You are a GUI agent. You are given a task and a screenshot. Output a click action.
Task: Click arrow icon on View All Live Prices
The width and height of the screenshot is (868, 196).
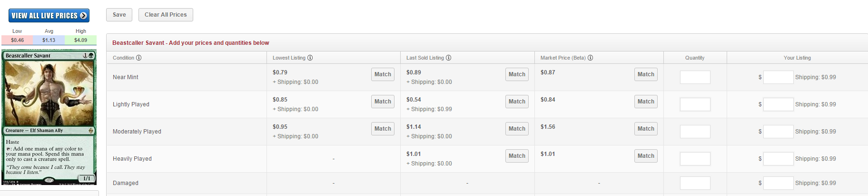[x=84, y=16]
